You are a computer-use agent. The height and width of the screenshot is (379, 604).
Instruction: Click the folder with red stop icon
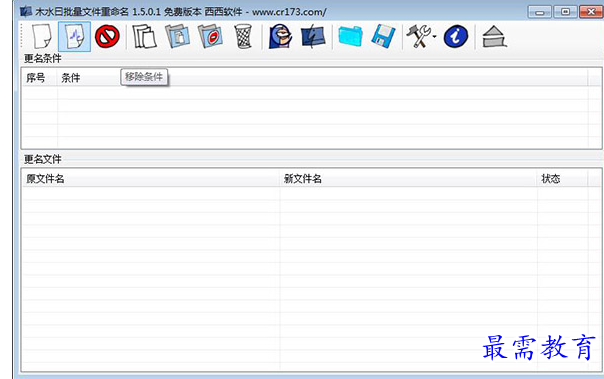pos(210,37)
